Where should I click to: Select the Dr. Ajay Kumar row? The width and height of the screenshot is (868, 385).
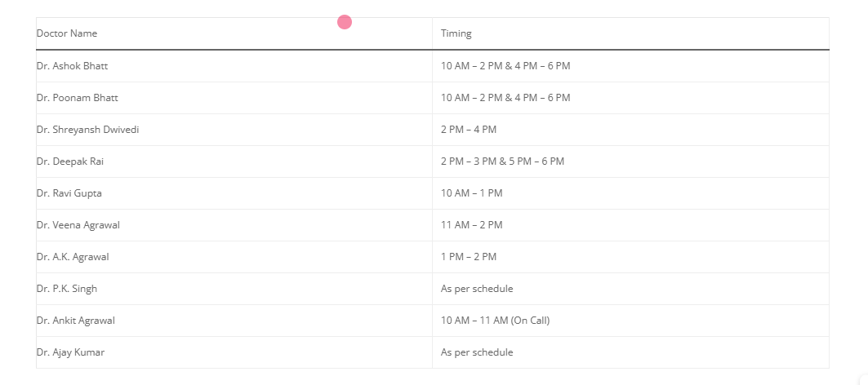[70, 352]
